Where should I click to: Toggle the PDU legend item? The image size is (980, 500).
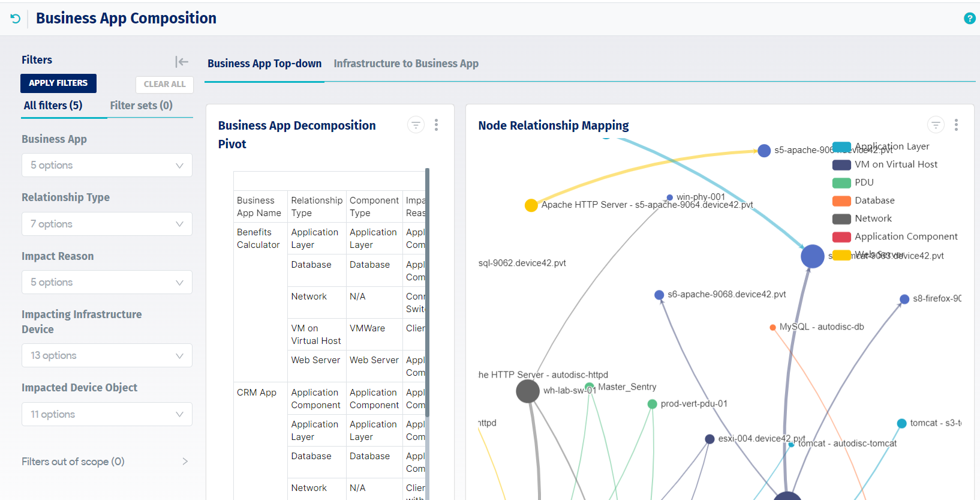[x=853, y=182]
